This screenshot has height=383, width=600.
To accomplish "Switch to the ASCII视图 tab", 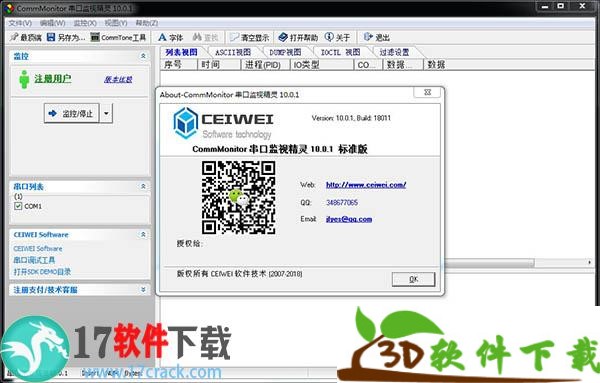I will (233, 52).
